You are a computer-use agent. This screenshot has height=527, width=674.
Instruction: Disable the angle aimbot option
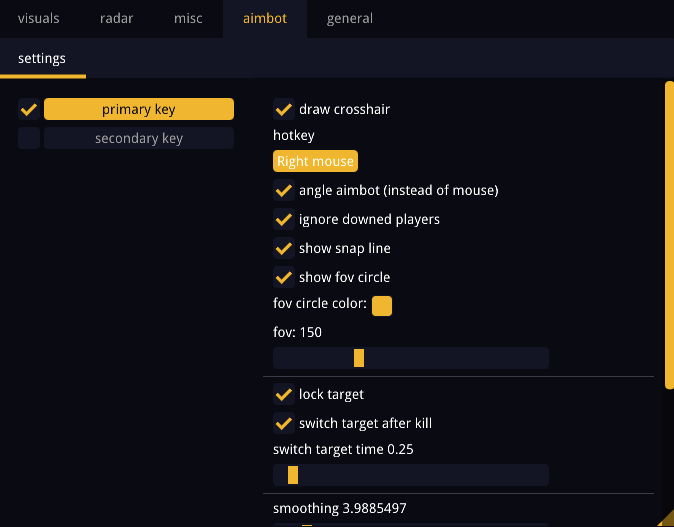coord(284,190)
